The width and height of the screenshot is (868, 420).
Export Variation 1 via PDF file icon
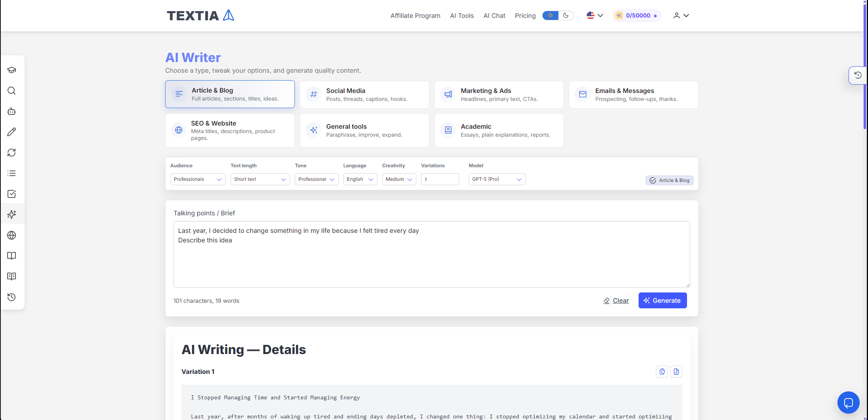[676, 372]
